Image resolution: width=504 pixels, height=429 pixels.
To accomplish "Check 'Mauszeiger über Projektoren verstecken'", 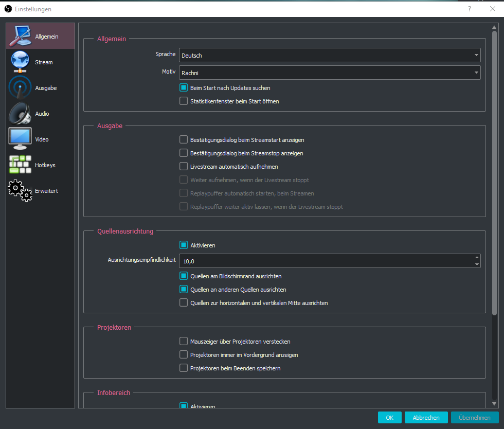I will click(x=184, y=341).
